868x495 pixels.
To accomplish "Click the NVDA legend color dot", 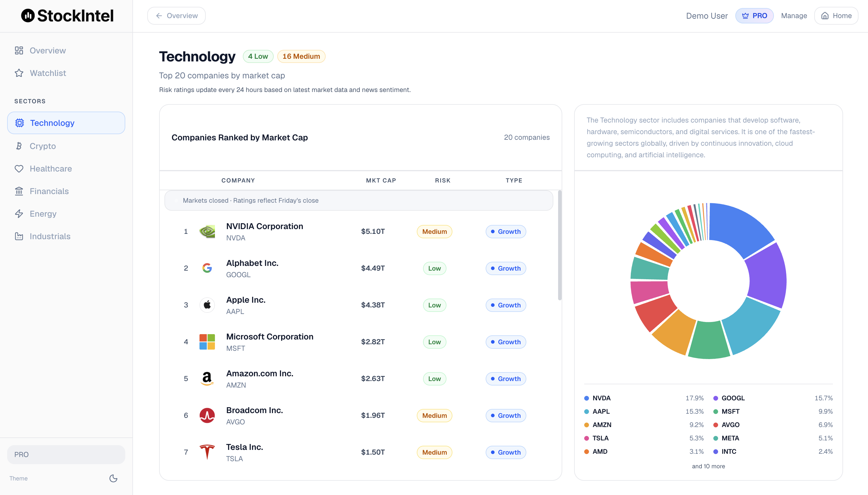I will pos(587,398).
